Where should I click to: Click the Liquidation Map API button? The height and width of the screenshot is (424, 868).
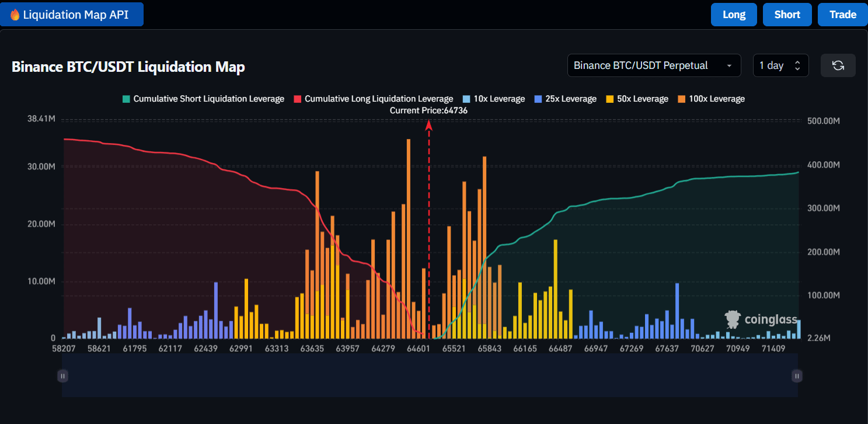pos(72,15)
